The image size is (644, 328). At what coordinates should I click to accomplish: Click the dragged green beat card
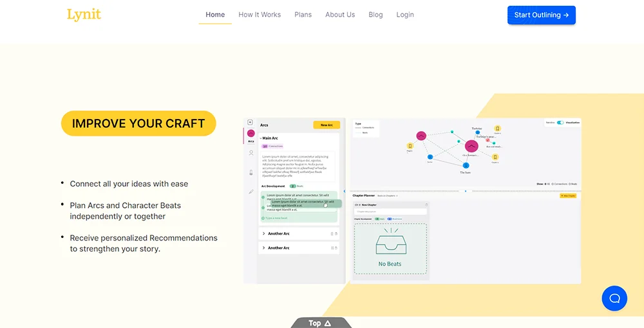pyautogui.click(x=306, y=203)
